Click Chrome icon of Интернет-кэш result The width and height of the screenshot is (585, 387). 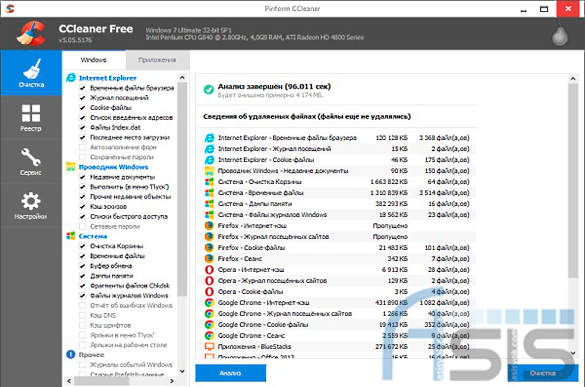pyautogui.click(x=209, y=303)
